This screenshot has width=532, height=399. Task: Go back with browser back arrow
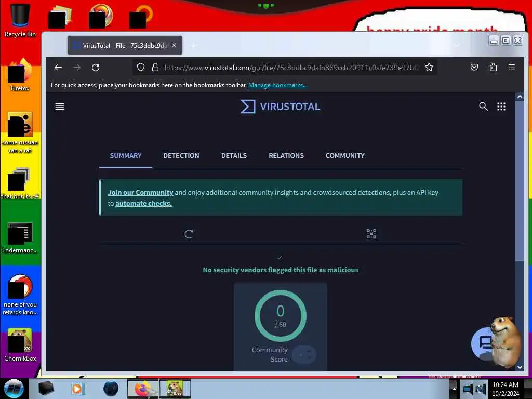[x=58, y=68]
